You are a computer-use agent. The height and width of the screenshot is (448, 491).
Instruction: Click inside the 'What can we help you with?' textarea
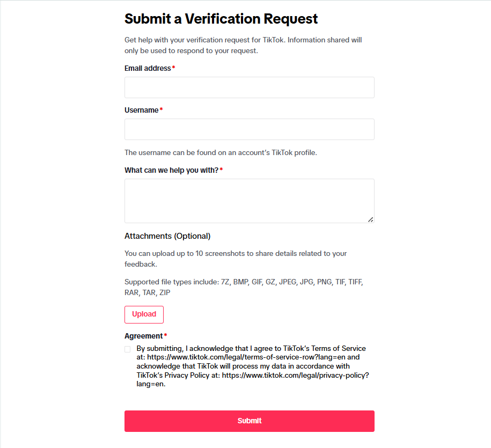click(x=249, y=200)
